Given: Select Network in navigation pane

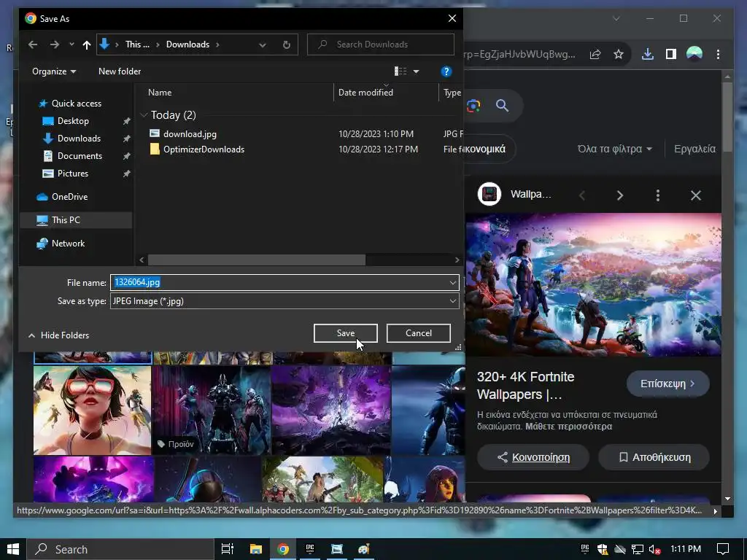Looking at the screenshot, I should click(x=68, y=244).
